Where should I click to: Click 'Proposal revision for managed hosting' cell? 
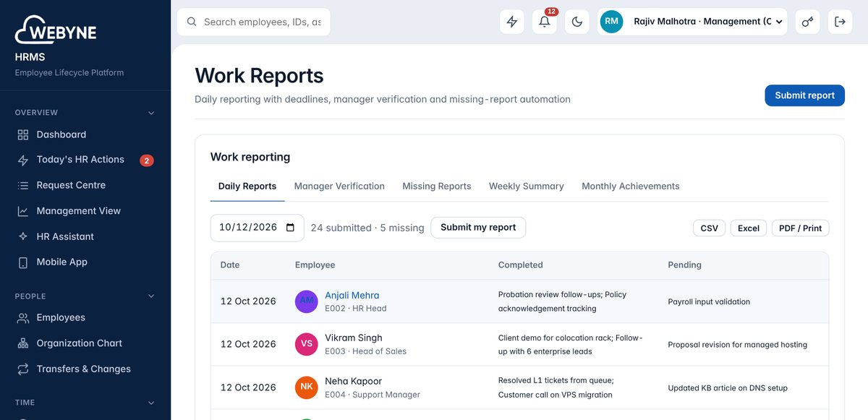(x=738, y=345)
